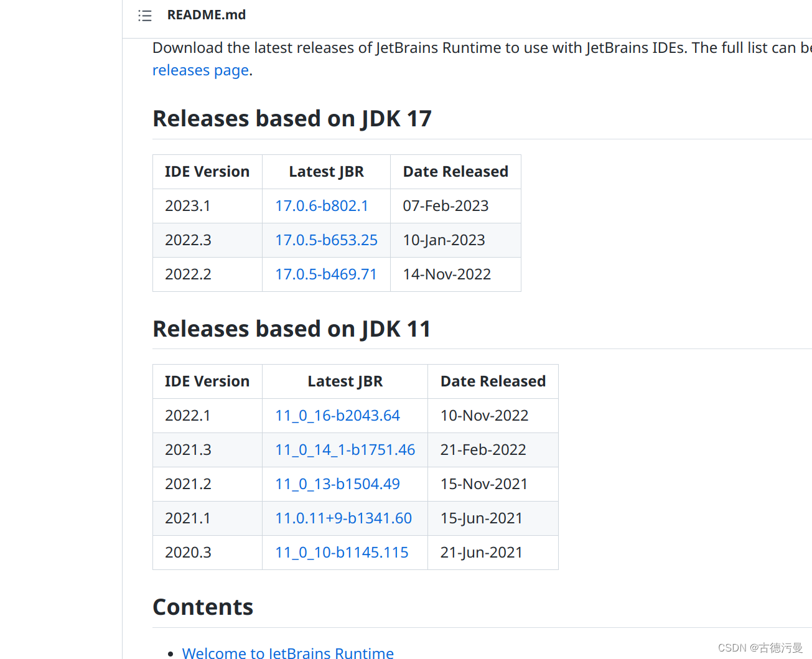Select the 2022.3 IDE version cell
812x659 pixels.
pos(207,240)
